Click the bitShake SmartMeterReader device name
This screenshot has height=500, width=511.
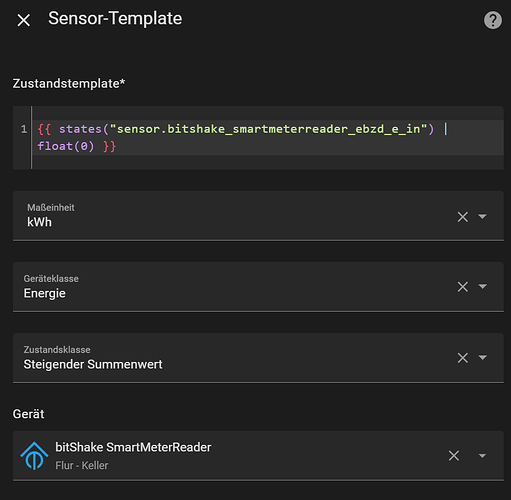pos(133,447)
